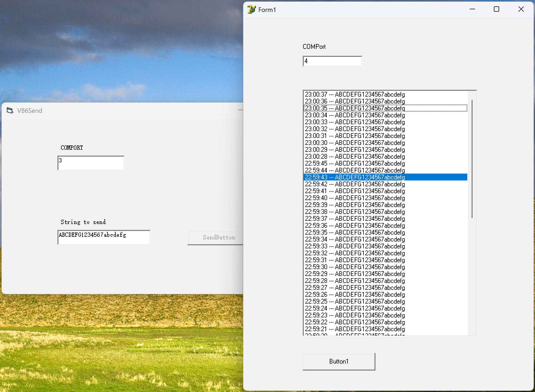Screen dimensions: 535x392
Task: Click the COMPort input containing 4
Action: pyautogui.click(x=332, y=61)
